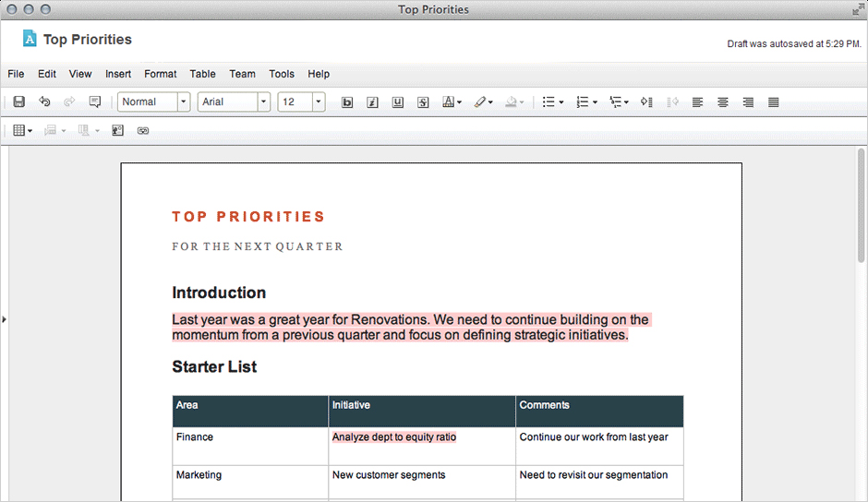Toggle italic formatting
The height and width of the screenshot is (502, 868).
tap(372, 102)
